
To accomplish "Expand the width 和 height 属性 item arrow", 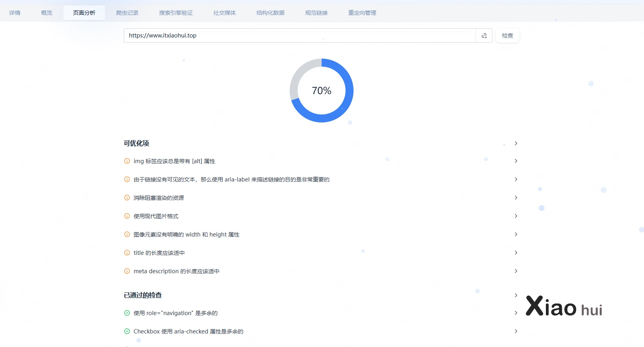I will pyautogui.click(x=516, y=235).
